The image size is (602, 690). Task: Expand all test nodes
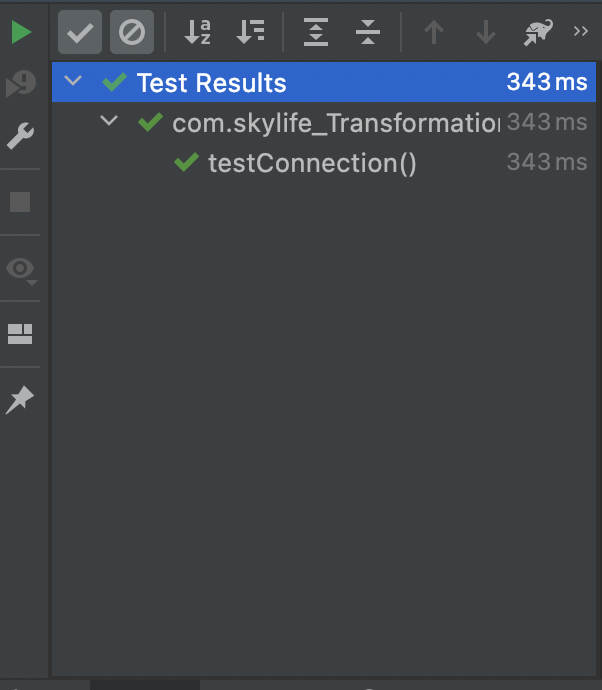(316, 32)
